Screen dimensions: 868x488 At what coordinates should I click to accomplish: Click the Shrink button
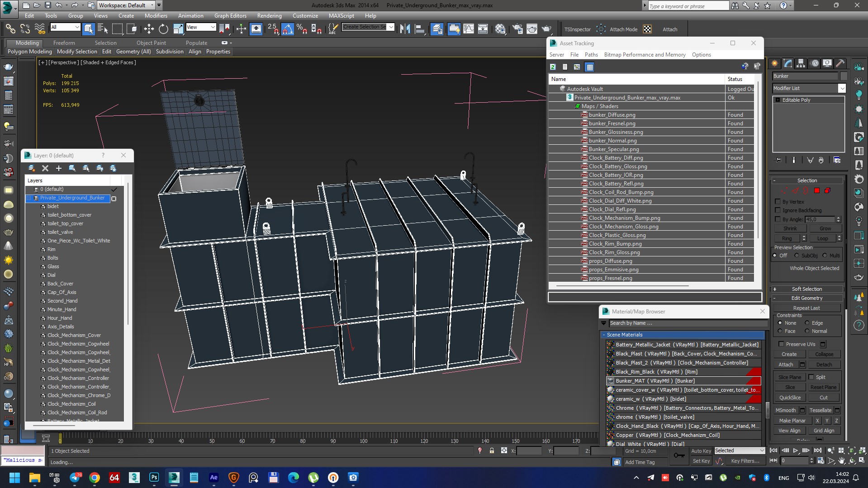pos(790,228)
